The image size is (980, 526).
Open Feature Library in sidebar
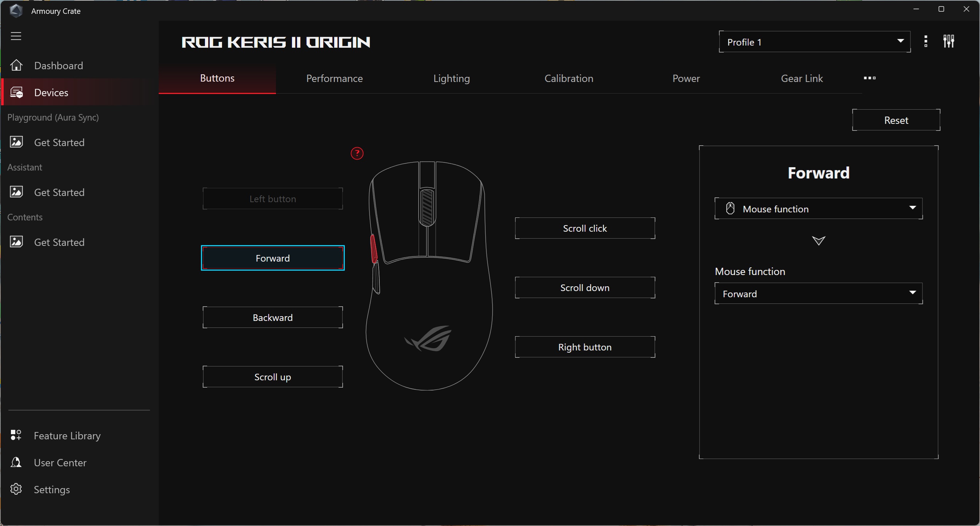pyautogui.click(x=79, y=435)
